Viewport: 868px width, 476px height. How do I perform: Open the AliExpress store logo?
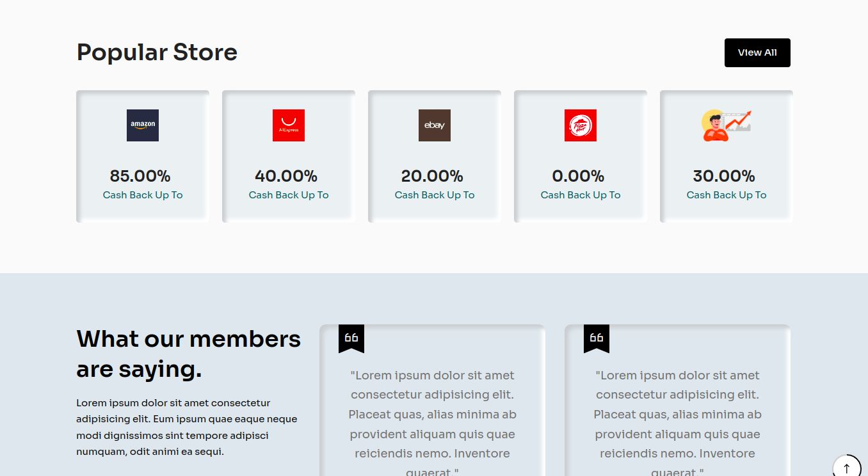coord(289,125)
